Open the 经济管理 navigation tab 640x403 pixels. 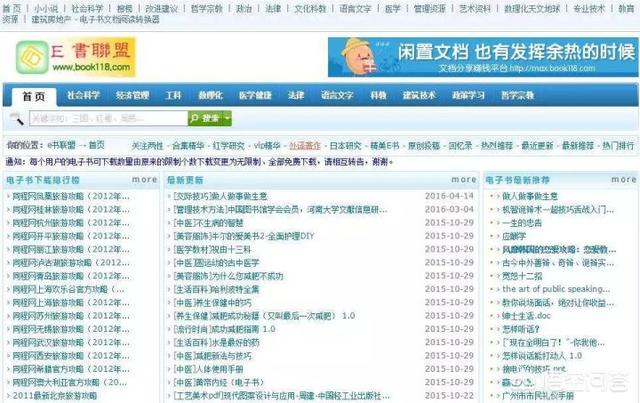tap(131, 95)
